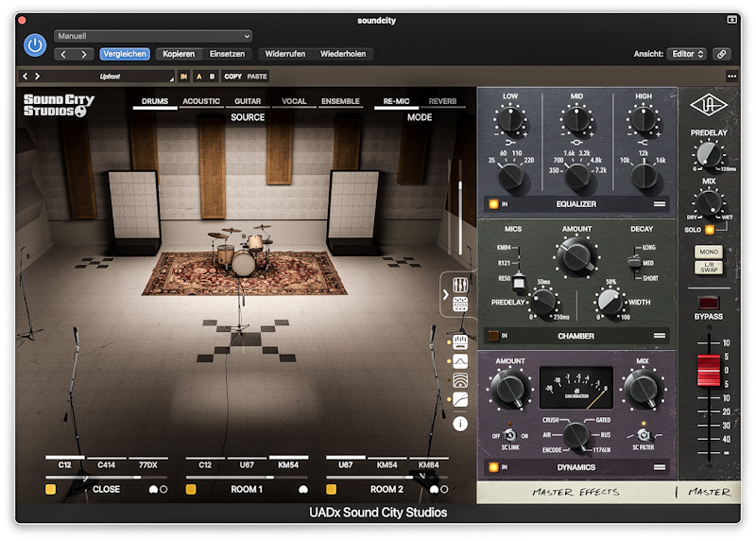Open the Ansicht Editor dropdown

[x=686, y=54]
